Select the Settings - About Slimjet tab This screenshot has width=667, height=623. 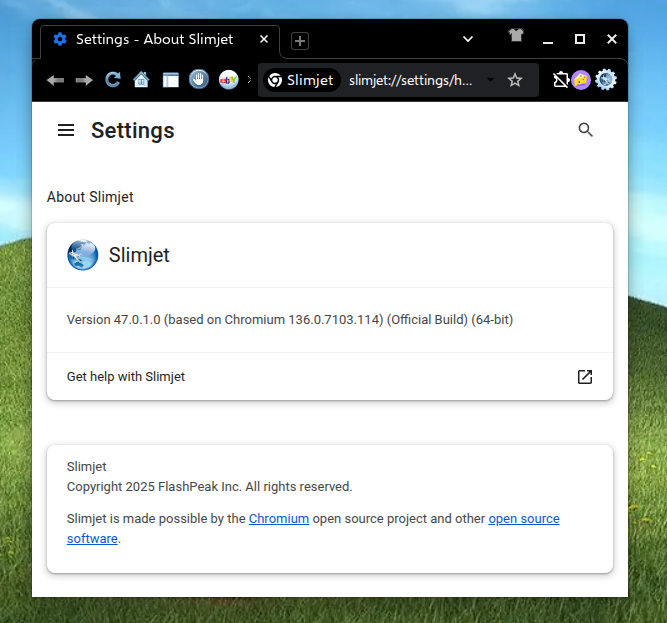[x=154, y=40]
